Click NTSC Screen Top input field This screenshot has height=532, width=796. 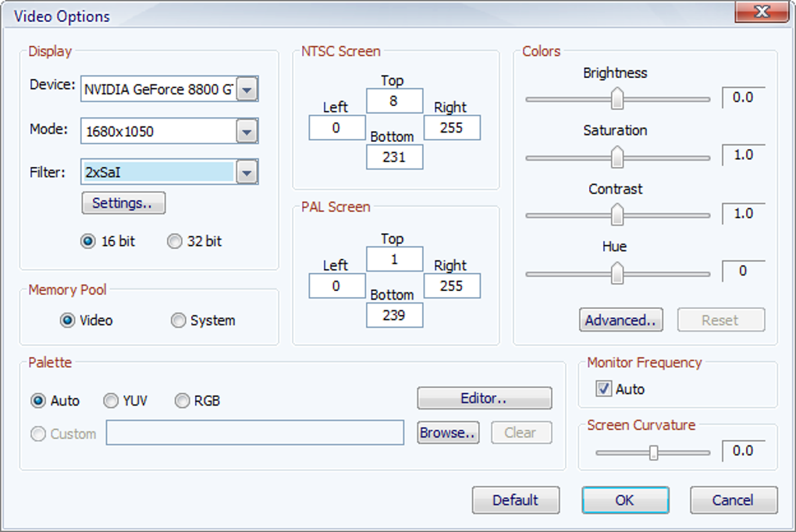point(394,101)
